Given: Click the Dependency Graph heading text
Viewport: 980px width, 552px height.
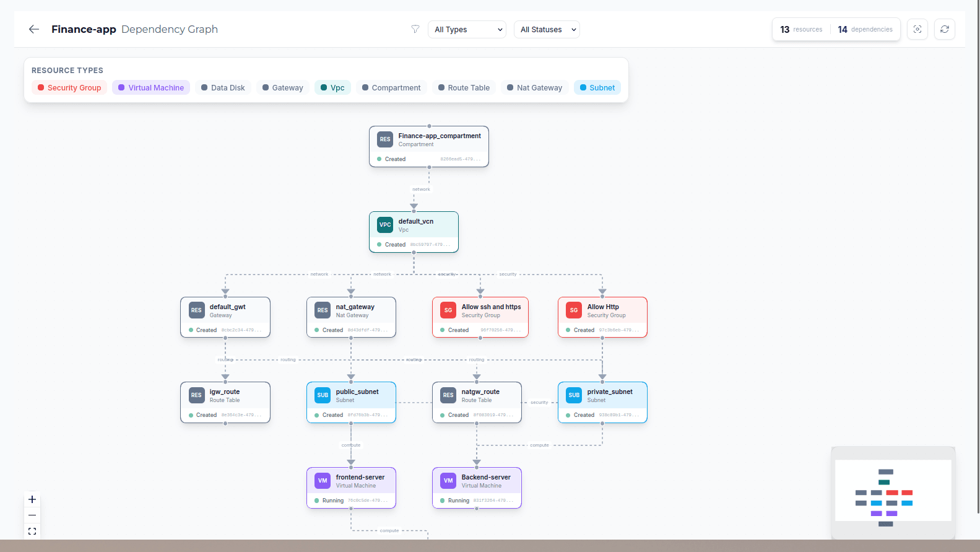Looking at the screenshot, I should click(170, 29).
